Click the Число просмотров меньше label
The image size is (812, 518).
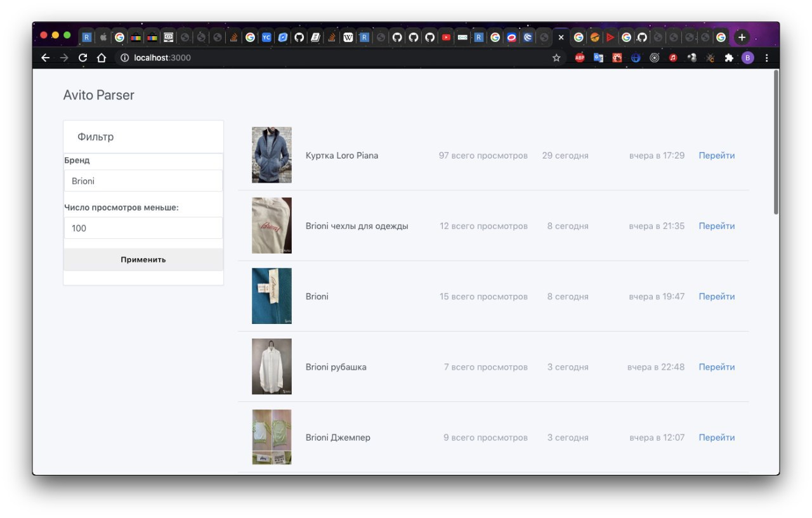click(121, 207)
